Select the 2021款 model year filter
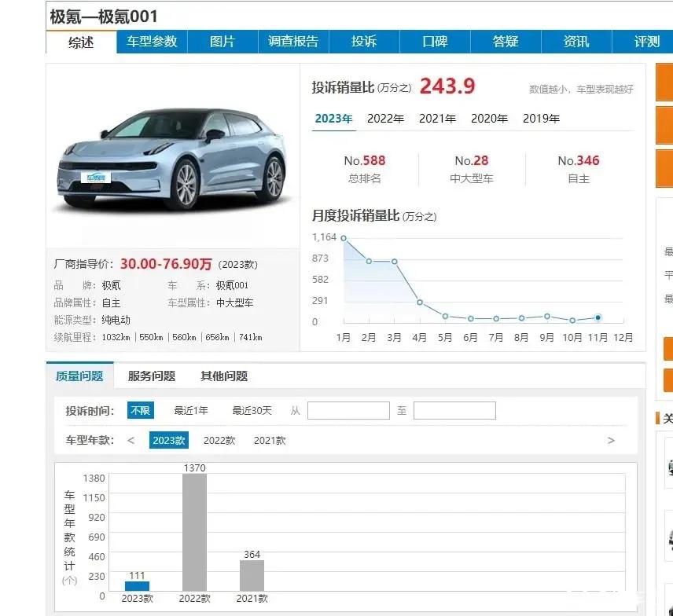This screenshot has height=616, width=673. point(270,441)
